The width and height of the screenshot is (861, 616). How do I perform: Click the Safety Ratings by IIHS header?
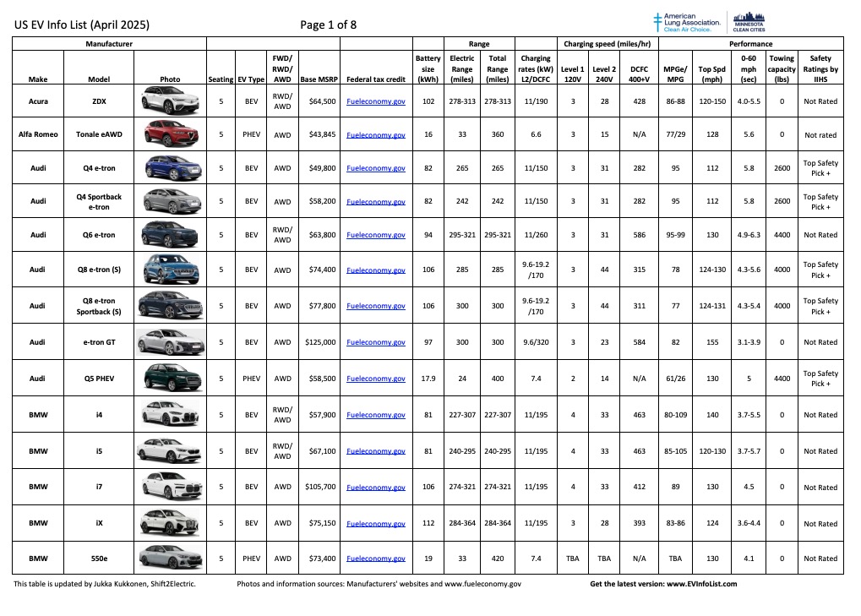pos(820,68)
